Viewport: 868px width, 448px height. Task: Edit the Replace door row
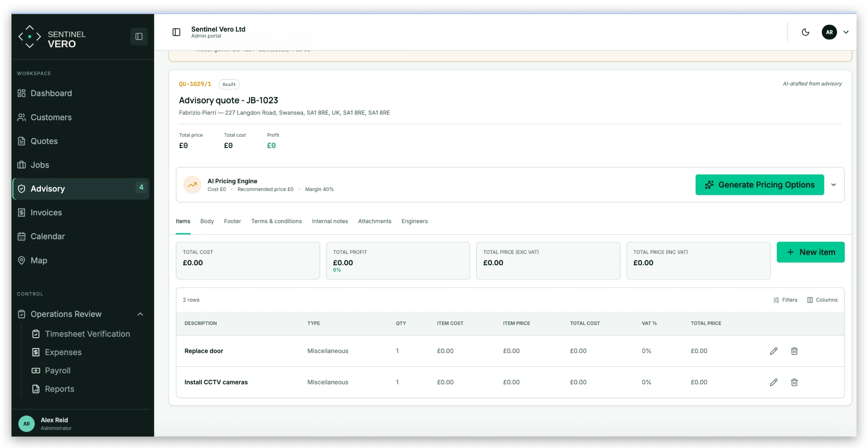tap(773, 351)
